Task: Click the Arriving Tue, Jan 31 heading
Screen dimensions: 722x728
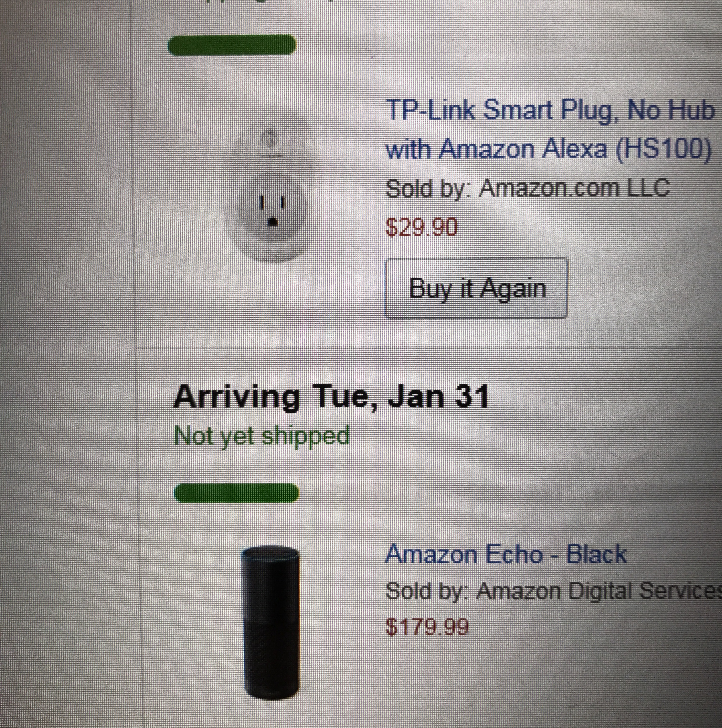Action: (331, 397)
